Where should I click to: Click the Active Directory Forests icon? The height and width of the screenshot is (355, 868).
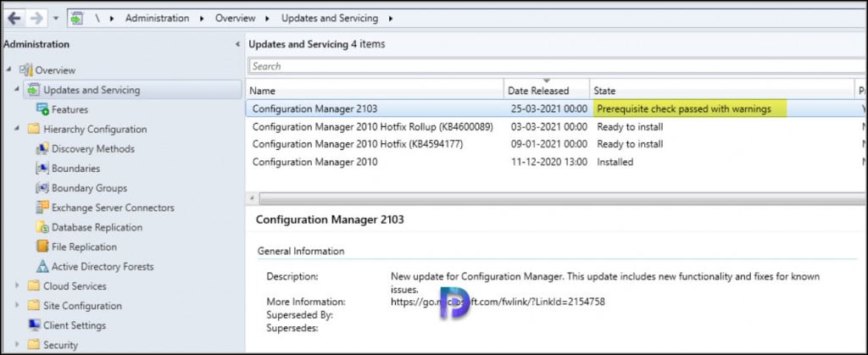42,267
